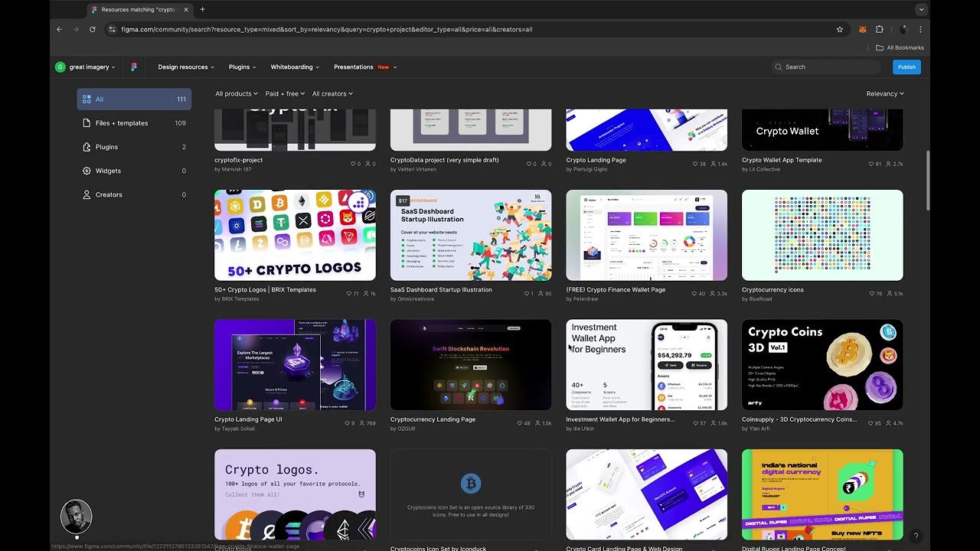Click the Figma logo home icon
This screenshot has height=551, width=980.
[x=134, y=67]
